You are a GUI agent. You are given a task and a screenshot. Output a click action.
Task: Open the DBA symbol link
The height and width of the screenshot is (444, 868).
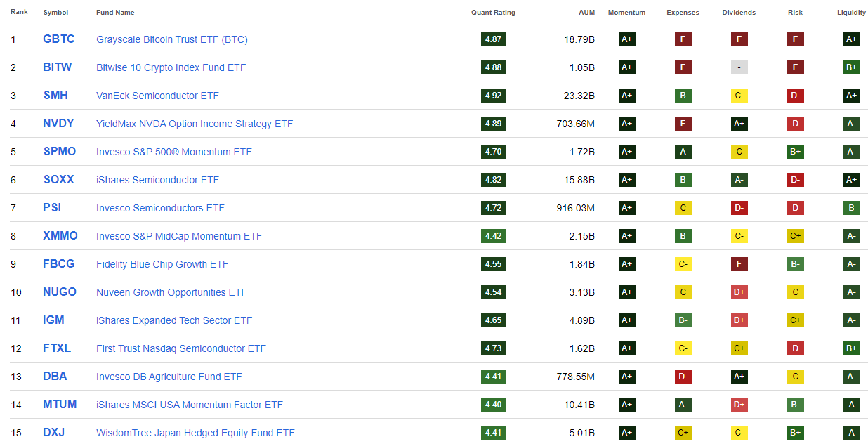55,377
